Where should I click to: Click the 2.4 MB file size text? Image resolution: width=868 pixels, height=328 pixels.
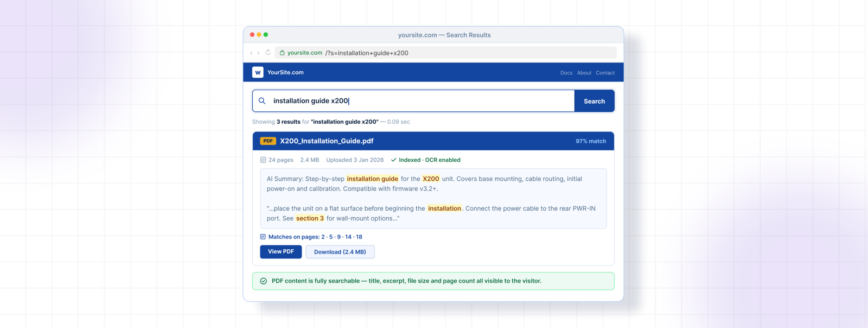(310, 160)
